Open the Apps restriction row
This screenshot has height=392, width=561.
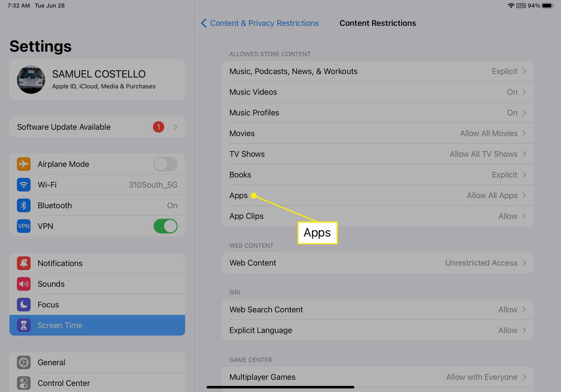[x=377, y=196]
